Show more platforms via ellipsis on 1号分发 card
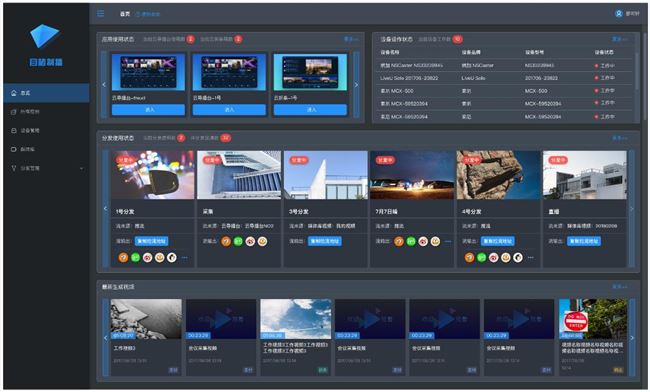 click(x=184, y=258)
